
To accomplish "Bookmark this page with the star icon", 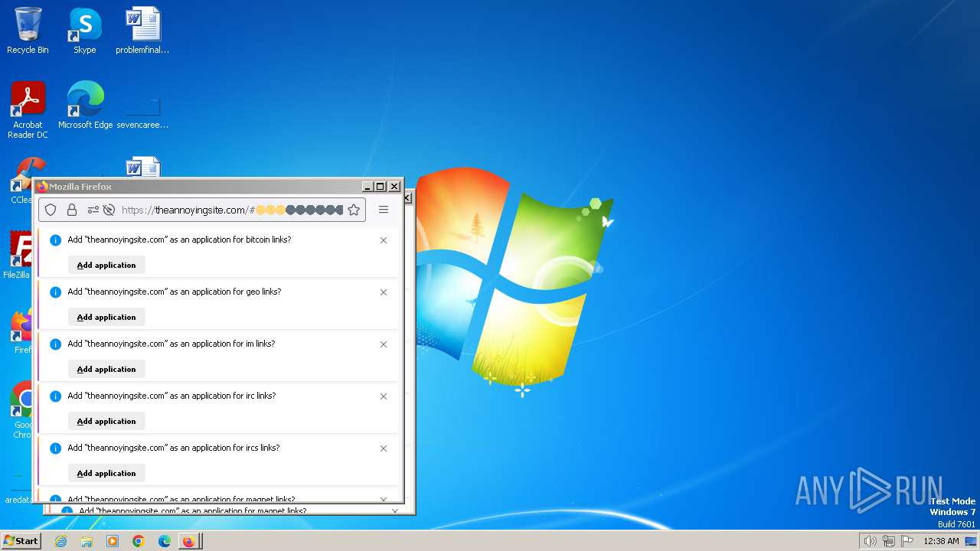I will [354, 210].
